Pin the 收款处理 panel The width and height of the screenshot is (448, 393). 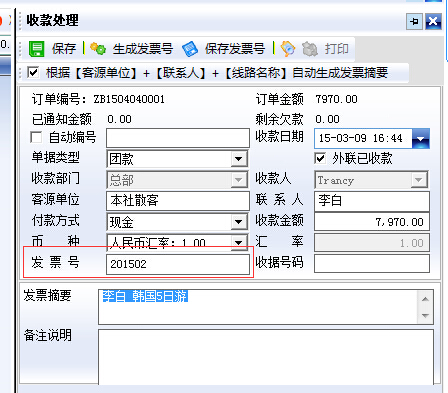pyautogui.click(x=414, y=22)
